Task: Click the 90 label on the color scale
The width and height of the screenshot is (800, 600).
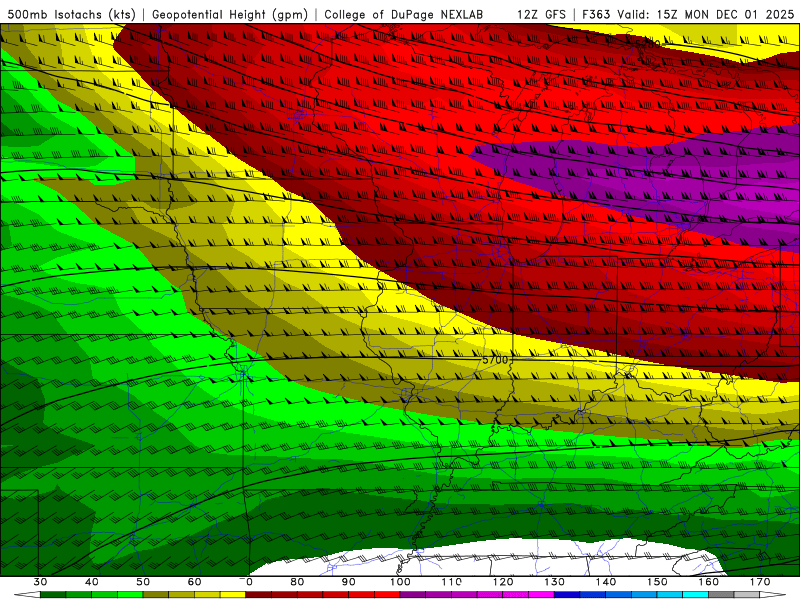Action: click(349, 582)
